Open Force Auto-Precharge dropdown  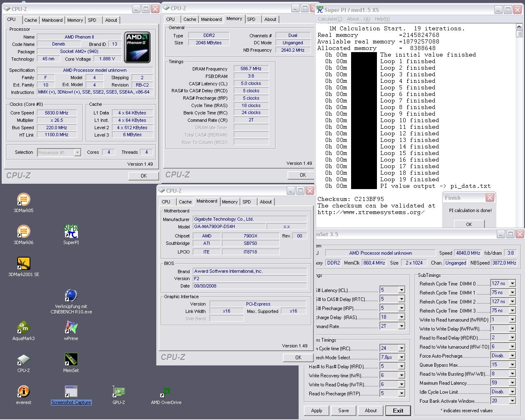tap(512, 356)
